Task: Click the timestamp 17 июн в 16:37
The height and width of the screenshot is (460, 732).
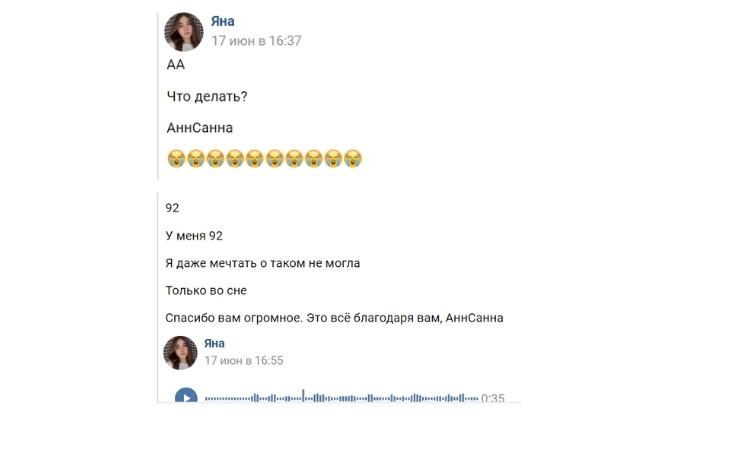Action: tap(256, 41)
